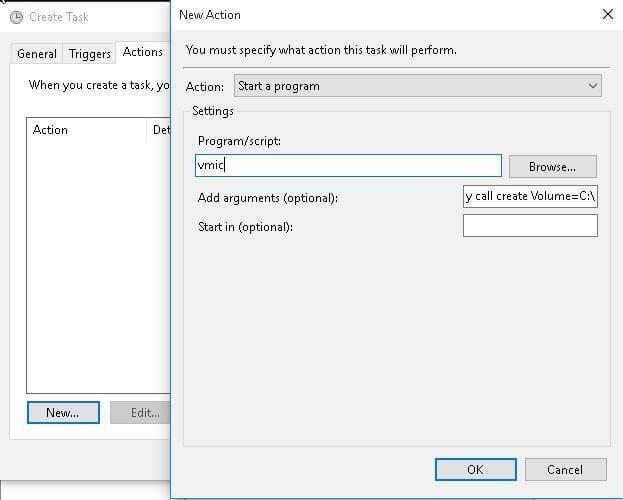Confirm the new action with OK

tap(475, 469)
